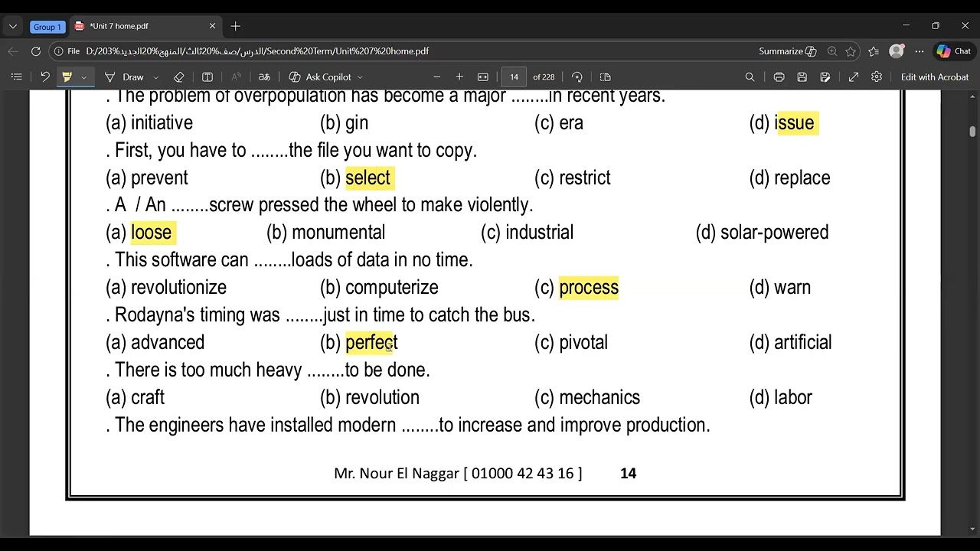
Task: Activate the Add text box tool
Action: [207, 77]
